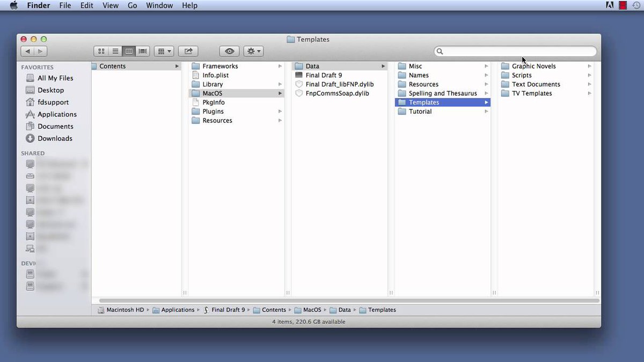Select the Data folder
Image resolution: width=644 pixels, height=362 pixels.
(x=340, y=67)
